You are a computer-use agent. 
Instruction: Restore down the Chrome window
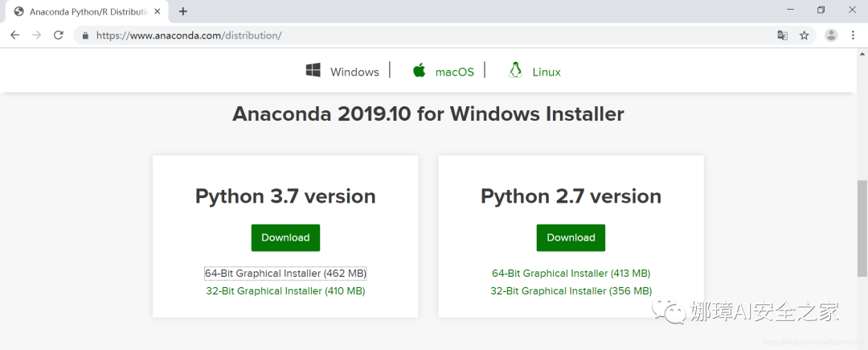click(821, 10)
